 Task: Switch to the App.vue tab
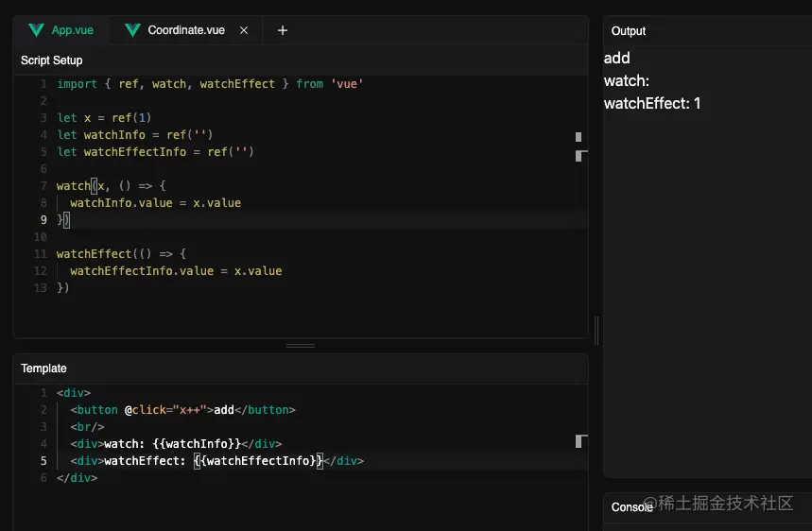click(x=61, y=30)
